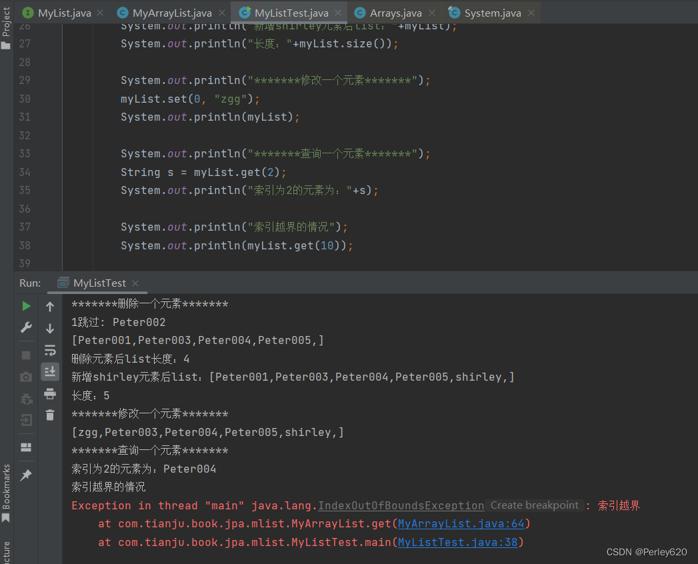
Task: Click Create breakpoint in console
Action: pos(534,505)
